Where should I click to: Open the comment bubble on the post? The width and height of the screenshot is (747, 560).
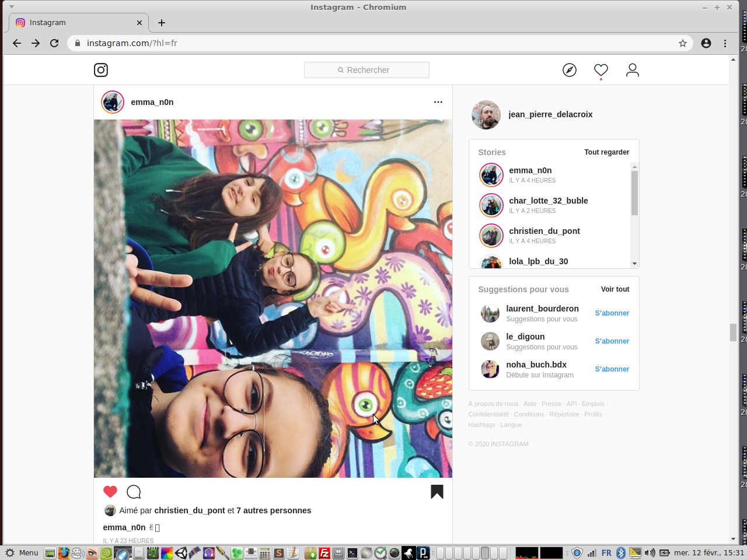pos(134,492)
